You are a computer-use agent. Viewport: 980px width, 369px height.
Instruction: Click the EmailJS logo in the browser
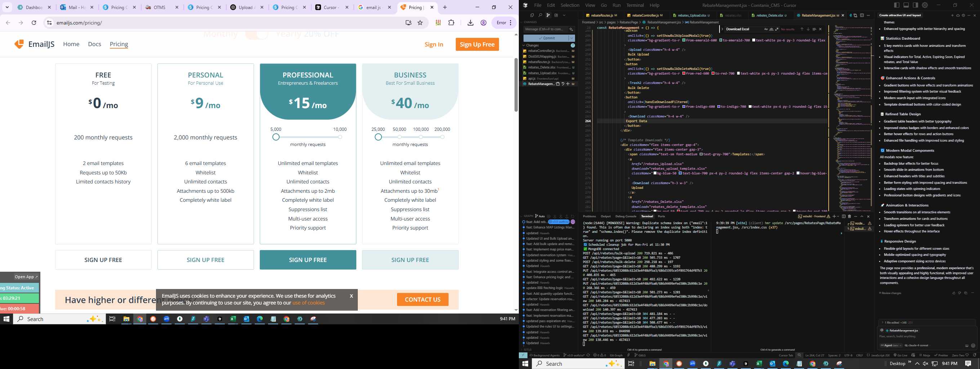34,44
